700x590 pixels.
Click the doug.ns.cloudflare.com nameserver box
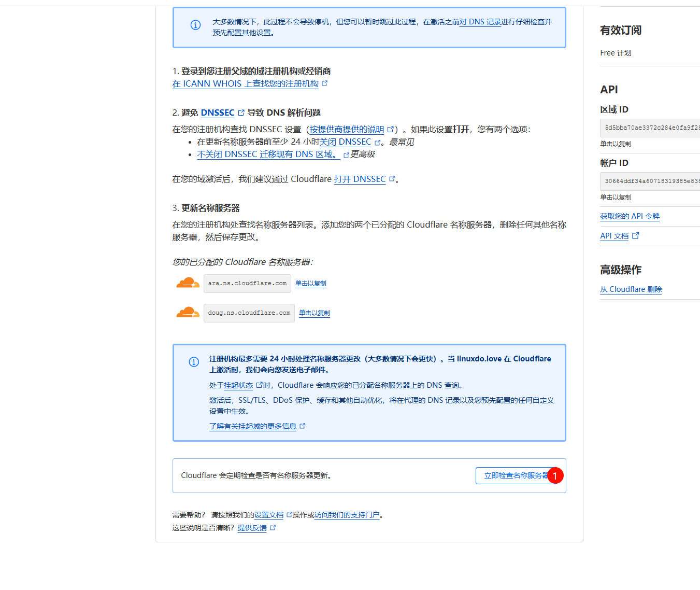(x=249, y=313)
